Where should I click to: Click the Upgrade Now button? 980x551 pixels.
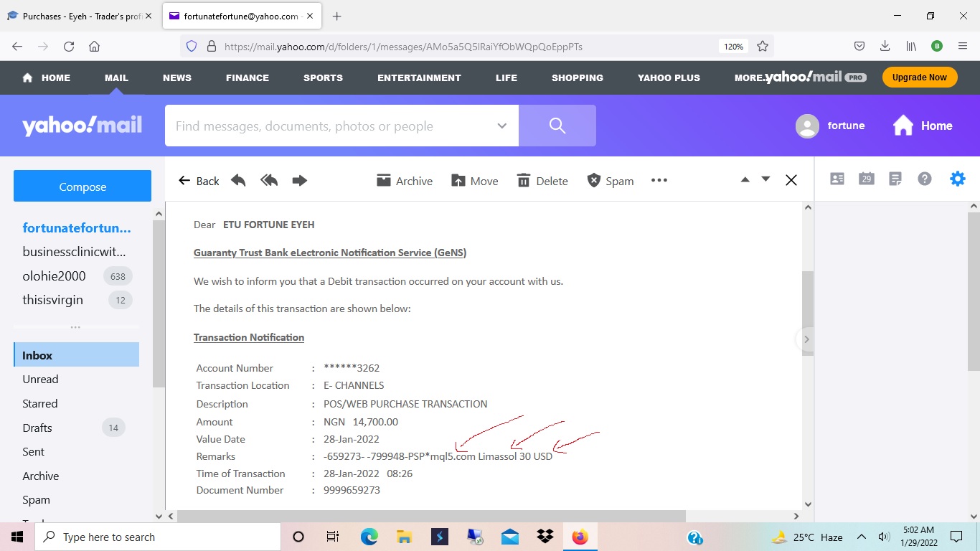(x=920, y=77)
